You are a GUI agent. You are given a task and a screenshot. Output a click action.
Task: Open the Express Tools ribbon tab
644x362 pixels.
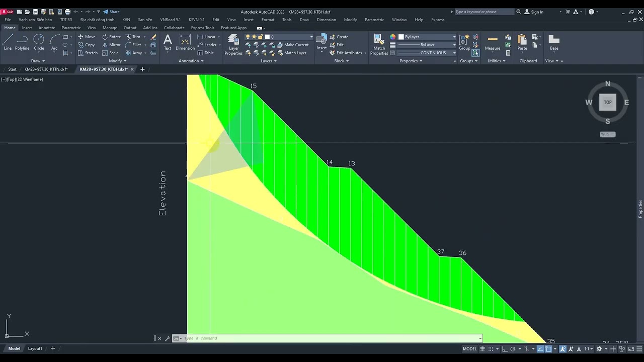point(203,28)
